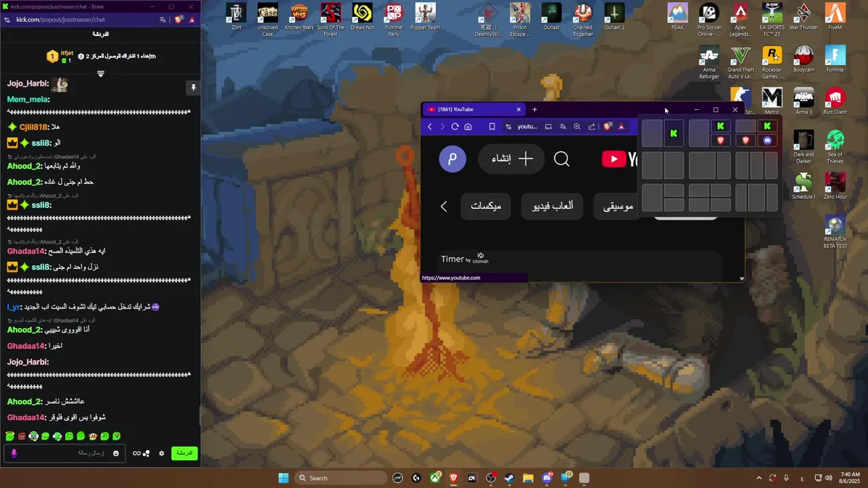Click Brave Rewards triangle icon in YouTube window
The height and width of the screenshot is (488, 868).
[x=621, y=127]
